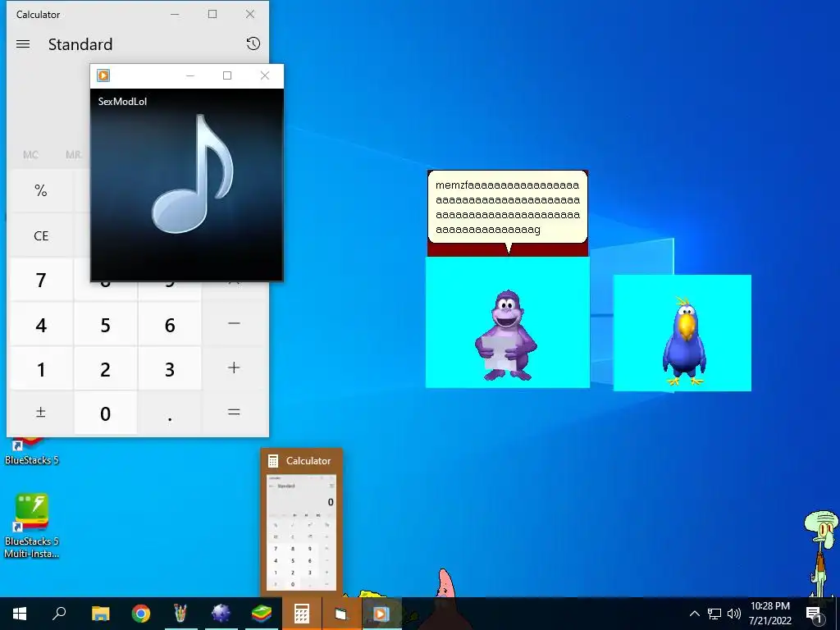Tap the 0 key in Calculator

tap(106, 413)
